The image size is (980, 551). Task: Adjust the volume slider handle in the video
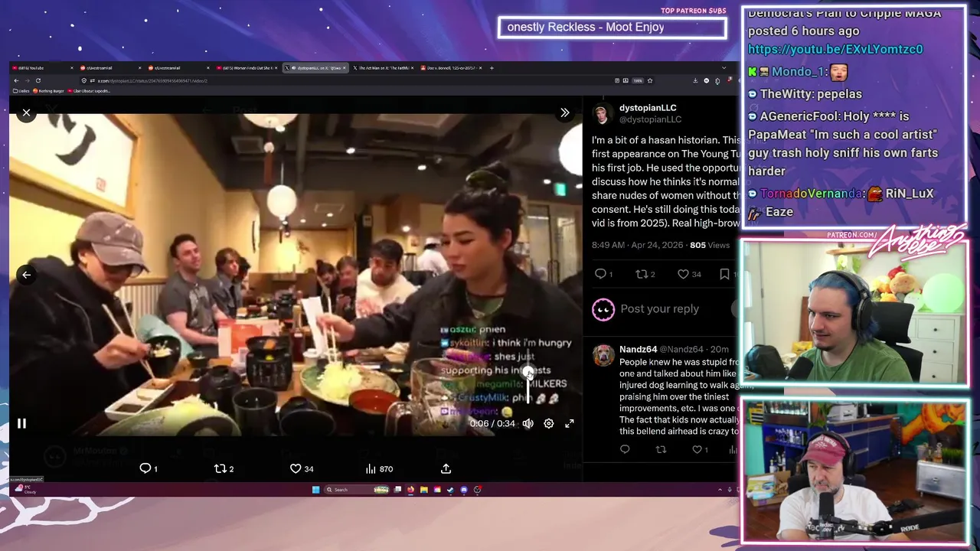[x=528, y=373]
